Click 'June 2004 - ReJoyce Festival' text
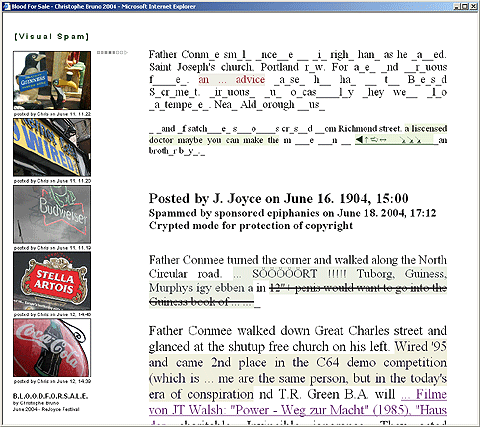Screen dimensions: 480x427 [46, 409]
